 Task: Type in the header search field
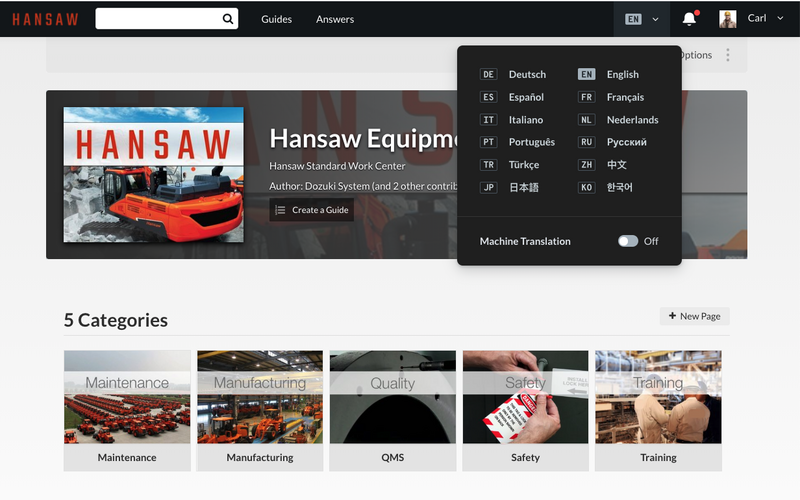158,19
